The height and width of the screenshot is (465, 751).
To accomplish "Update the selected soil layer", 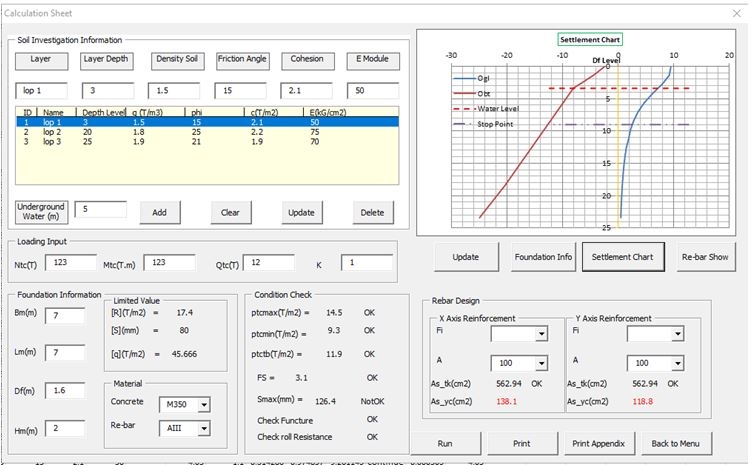I will tap(302, 213).
